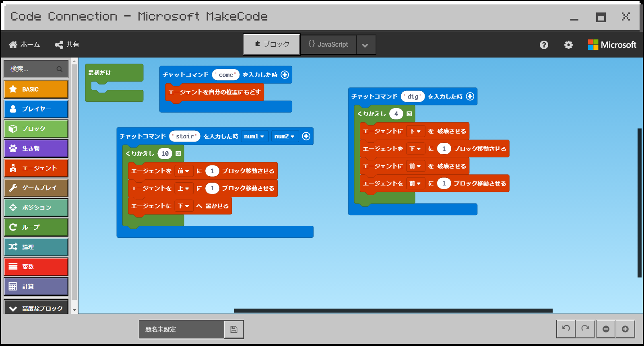The image size is (644, 346).
Task: Select the エージェントを自分の位置にもどす block
Action: click(215, 92)
